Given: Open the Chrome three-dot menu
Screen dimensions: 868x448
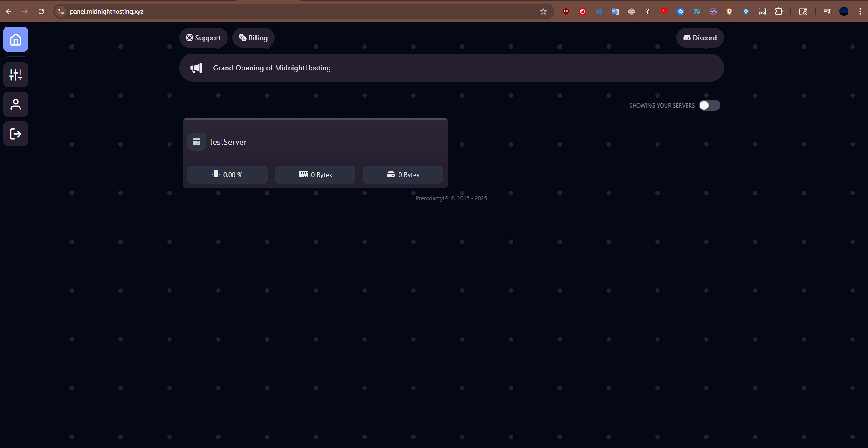Looking at the screenshot, I should (860, 11).
